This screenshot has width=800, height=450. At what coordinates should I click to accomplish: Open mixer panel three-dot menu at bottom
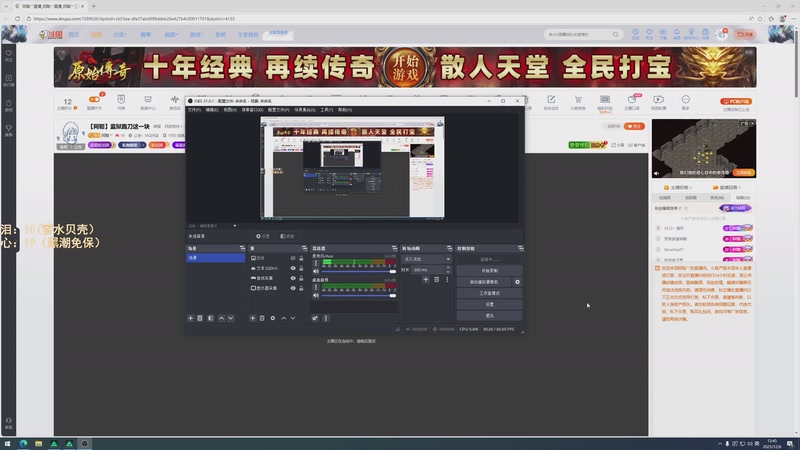tap(326, 318)
